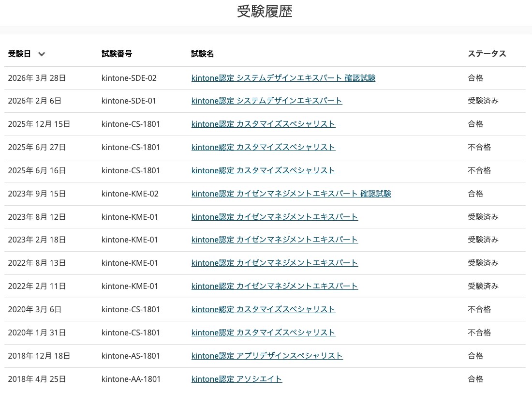
Task: Open カイゼンマネジメントエキスパート link dated 2022年 2月 11日
Action: coord(275,286)
